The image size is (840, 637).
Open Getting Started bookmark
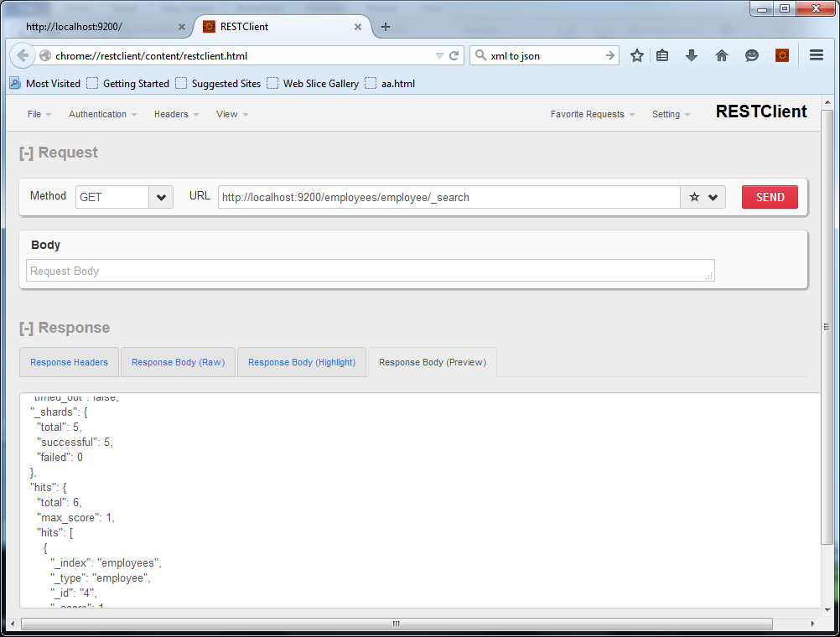click(128, 84)
